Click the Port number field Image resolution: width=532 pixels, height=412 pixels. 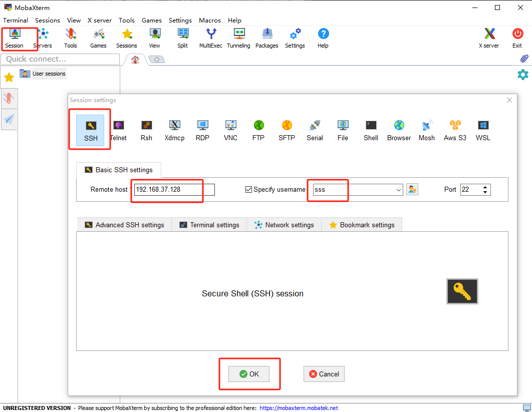click(471, 190)
